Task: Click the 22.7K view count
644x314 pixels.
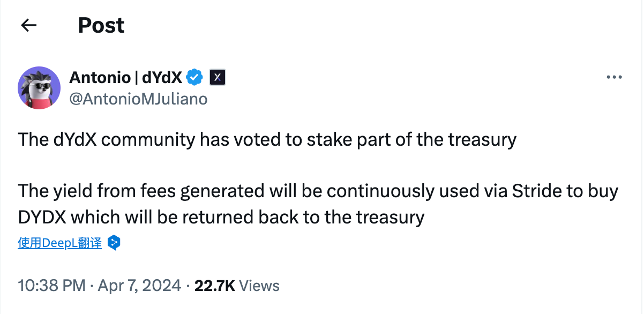Action: click(x=214, y=285)
